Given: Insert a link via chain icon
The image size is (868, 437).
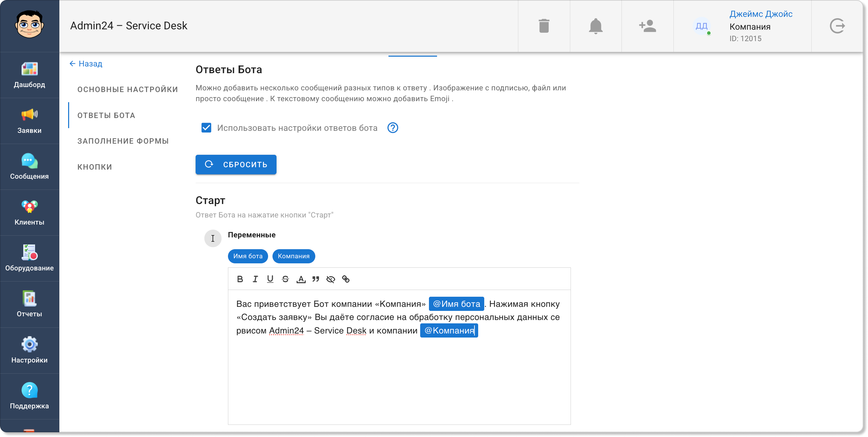Looking at the screenshot, I should click(x=346, y=279).
